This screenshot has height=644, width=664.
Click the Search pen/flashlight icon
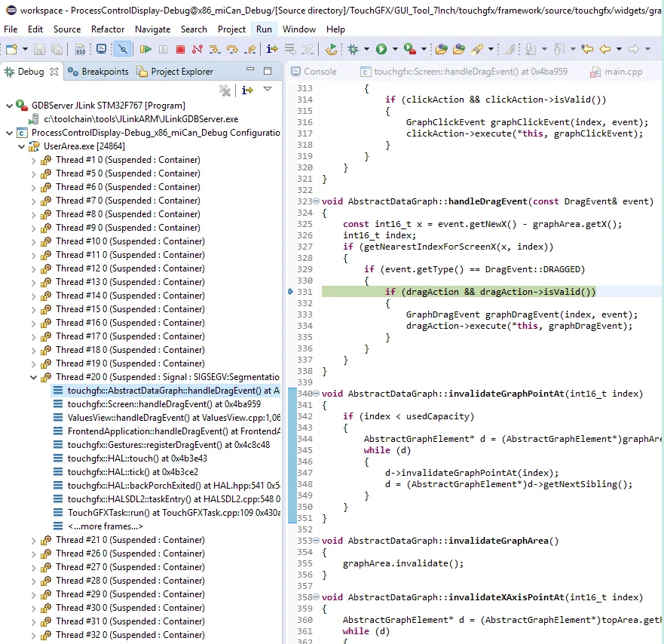point(477,49)
